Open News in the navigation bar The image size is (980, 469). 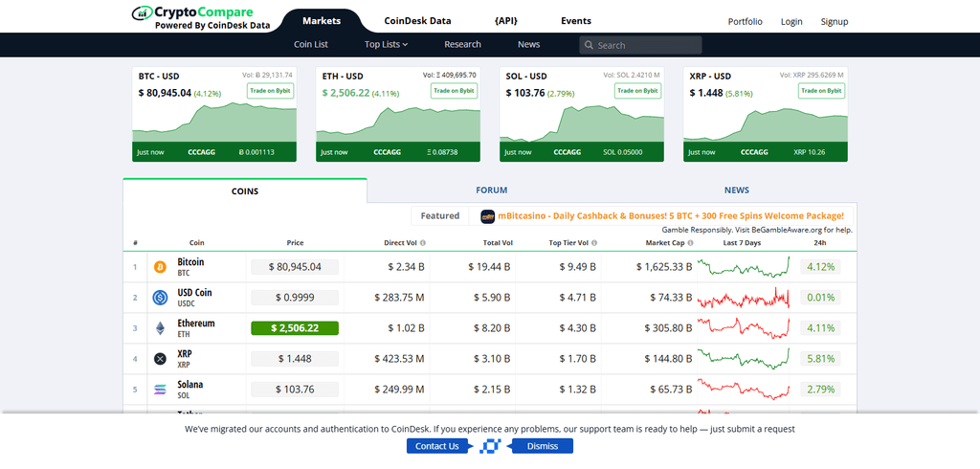tap(528, 44)
